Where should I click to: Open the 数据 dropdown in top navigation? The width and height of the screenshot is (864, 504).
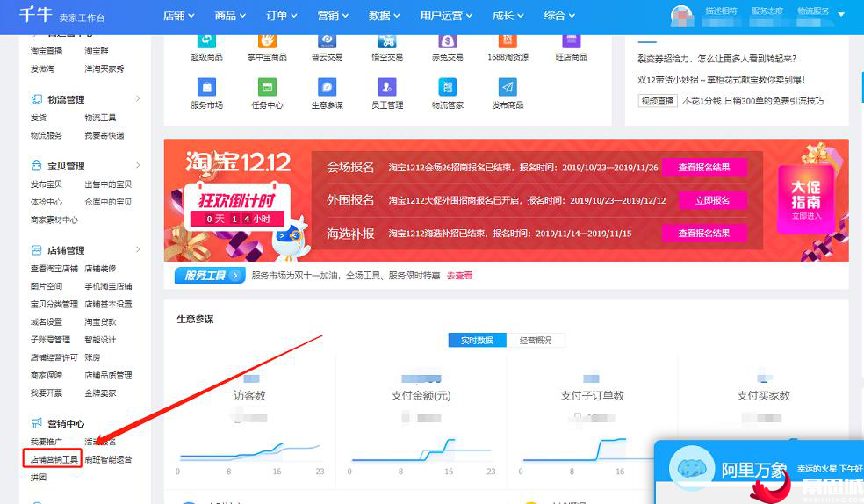384,16
